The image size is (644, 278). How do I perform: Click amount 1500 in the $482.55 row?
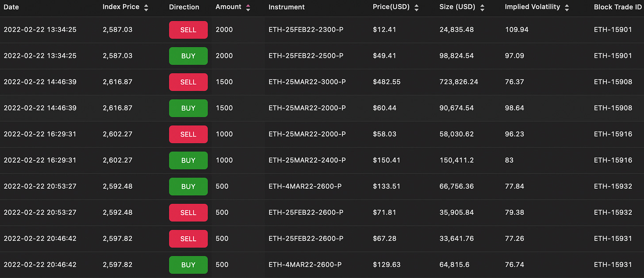[224, 82]
